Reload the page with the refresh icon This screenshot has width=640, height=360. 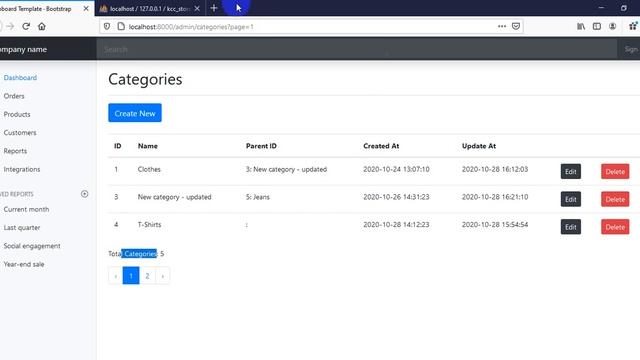point(26,27)
